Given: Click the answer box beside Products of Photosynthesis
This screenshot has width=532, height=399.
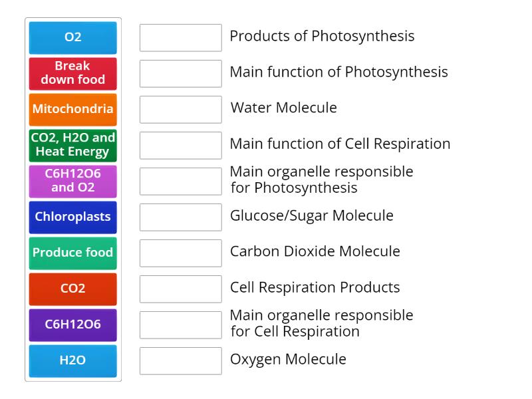Looking at the screenshot, I should click(180, 38).
